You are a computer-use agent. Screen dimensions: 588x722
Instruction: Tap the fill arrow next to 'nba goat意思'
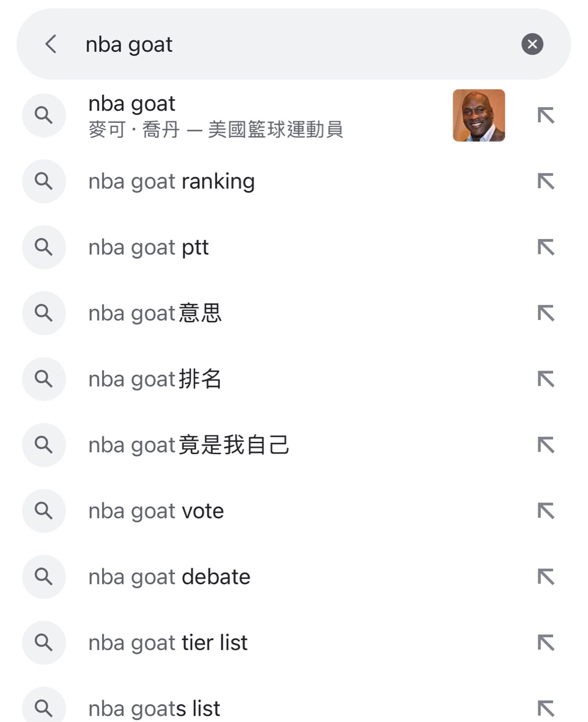coord(545,313)
